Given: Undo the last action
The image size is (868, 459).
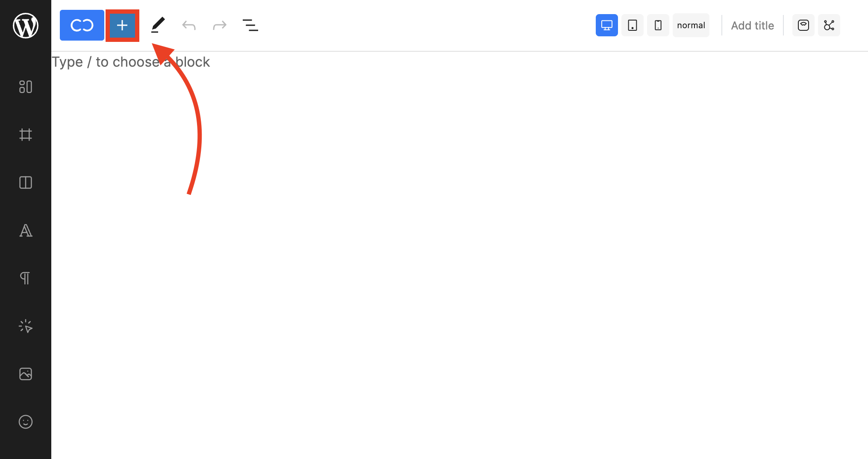Looking at the screenshot, I should coord(189,26).
